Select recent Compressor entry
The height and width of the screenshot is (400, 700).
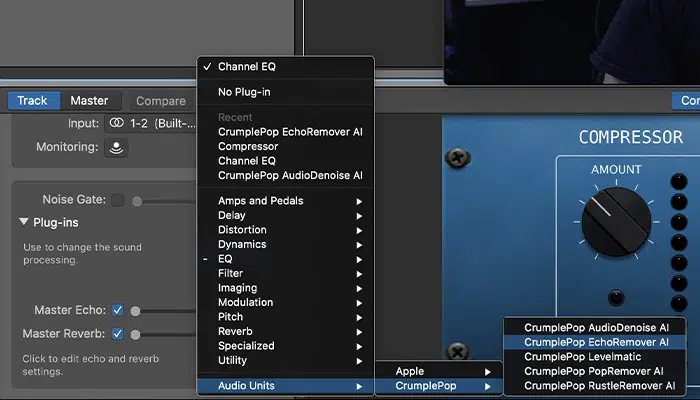(x=285, y=146)
